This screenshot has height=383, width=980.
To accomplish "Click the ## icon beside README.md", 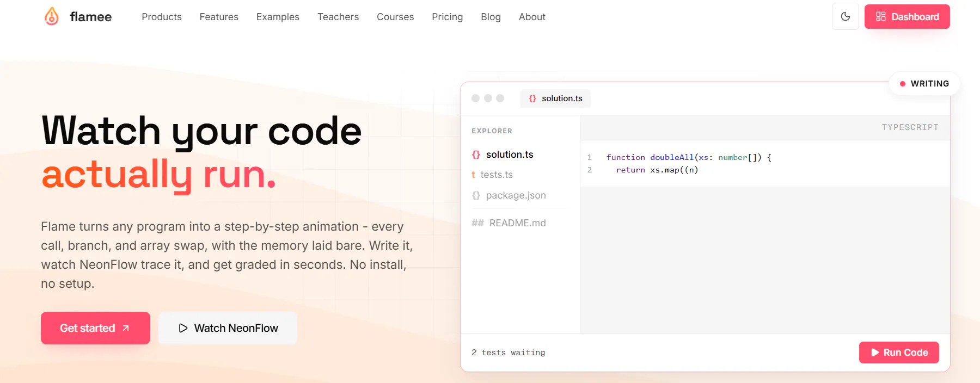I will click(x=477, y=223).
